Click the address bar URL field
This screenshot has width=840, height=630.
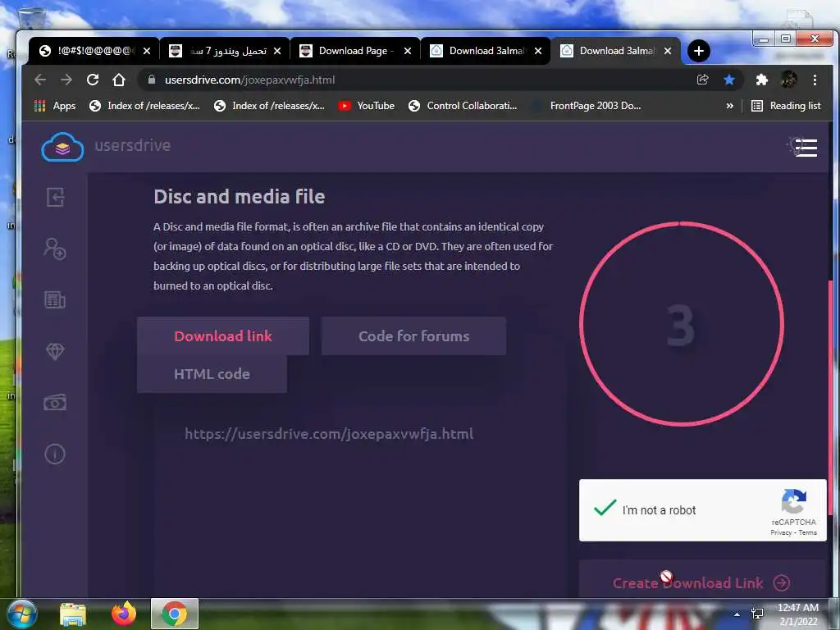[418, 80]
